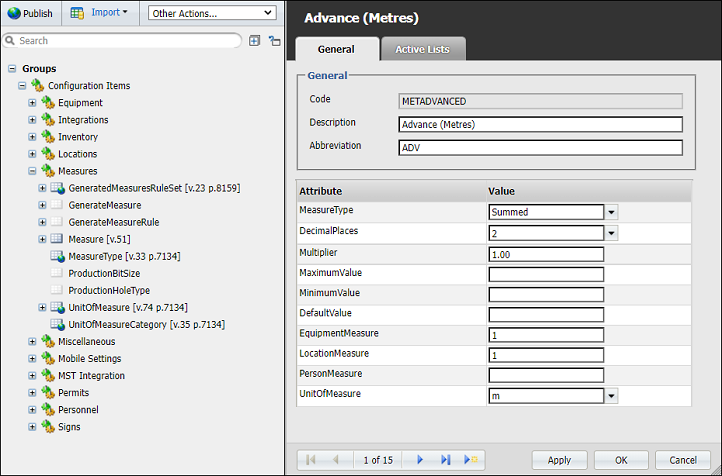Open the Import menu
This screenshot has width=722, height=476.
99,13
